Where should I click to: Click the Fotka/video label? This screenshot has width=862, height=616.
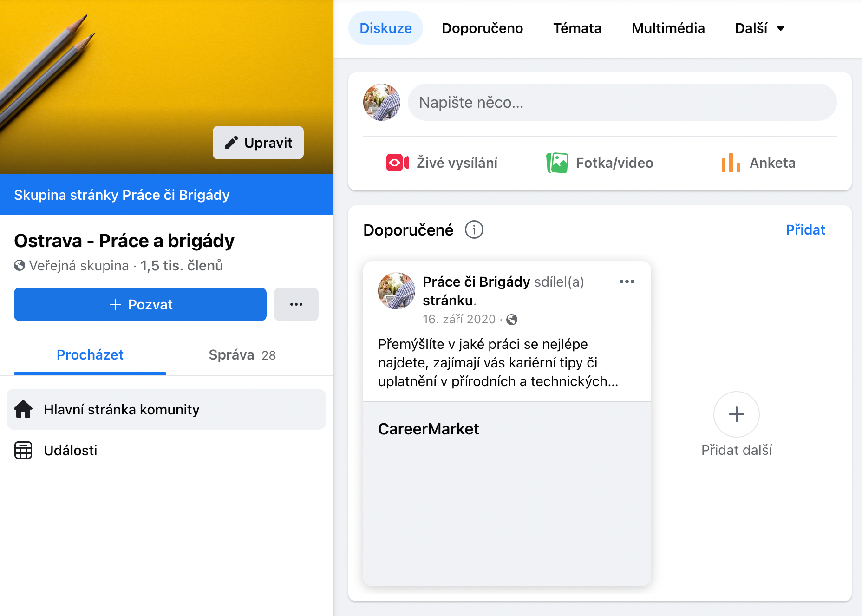pyautogui.click(x=614, y=163)
